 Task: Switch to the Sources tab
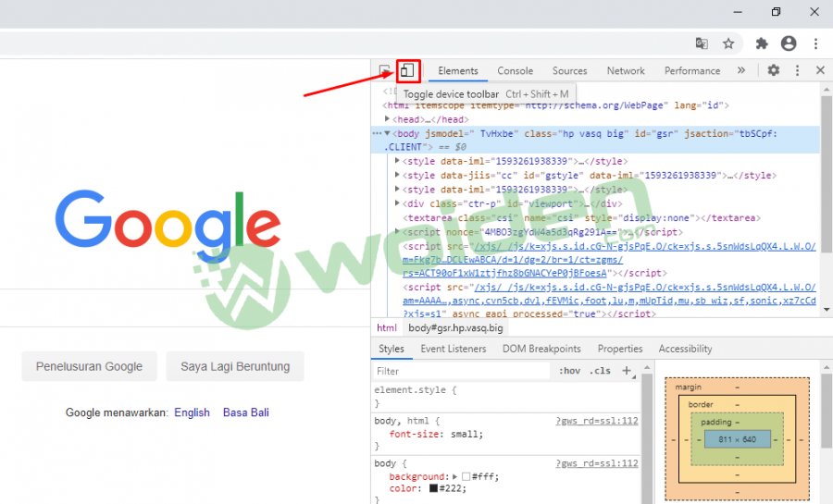click(569, 70)
